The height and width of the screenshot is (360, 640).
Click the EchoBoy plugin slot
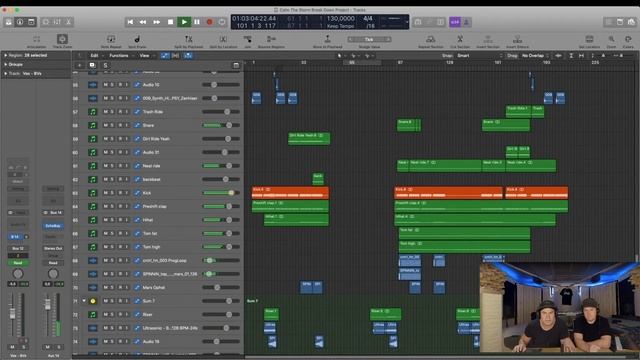(x=53, y=226)
